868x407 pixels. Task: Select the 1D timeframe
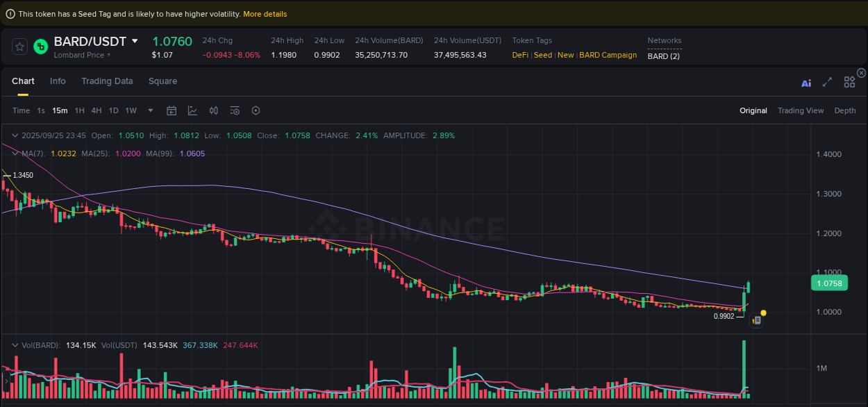113,110
